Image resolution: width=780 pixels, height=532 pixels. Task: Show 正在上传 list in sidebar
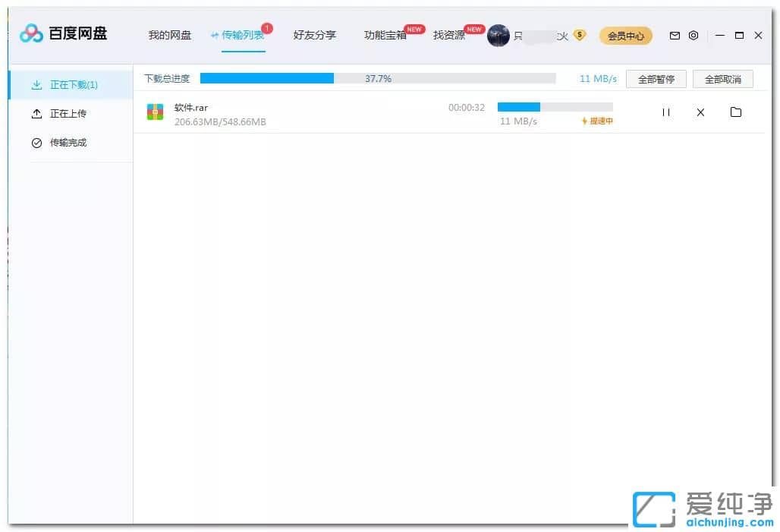coord(68,114)
